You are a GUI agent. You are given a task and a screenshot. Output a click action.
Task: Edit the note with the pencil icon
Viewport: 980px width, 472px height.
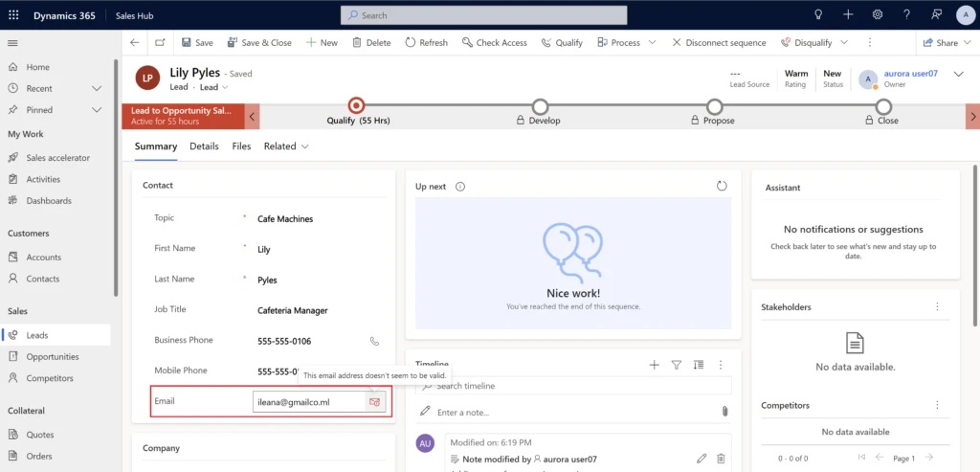(x=702, y=460)
